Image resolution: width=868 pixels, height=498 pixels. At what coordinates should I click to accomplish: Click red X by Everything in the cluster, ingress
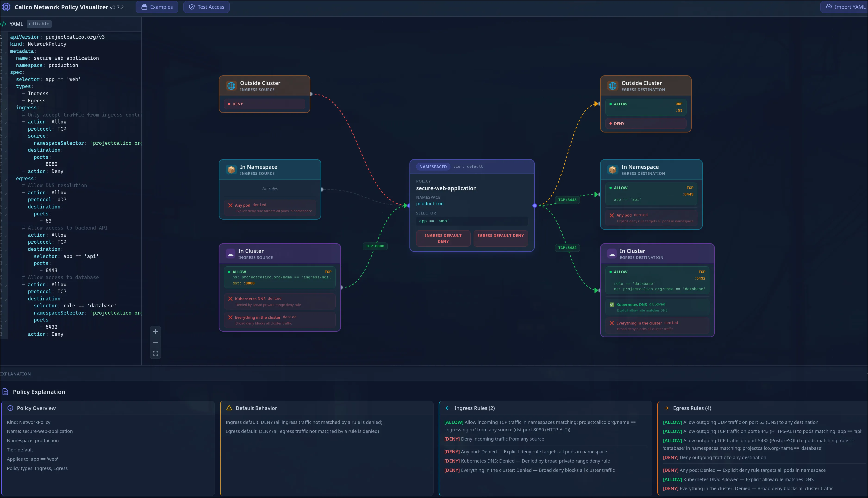(230, 317)
